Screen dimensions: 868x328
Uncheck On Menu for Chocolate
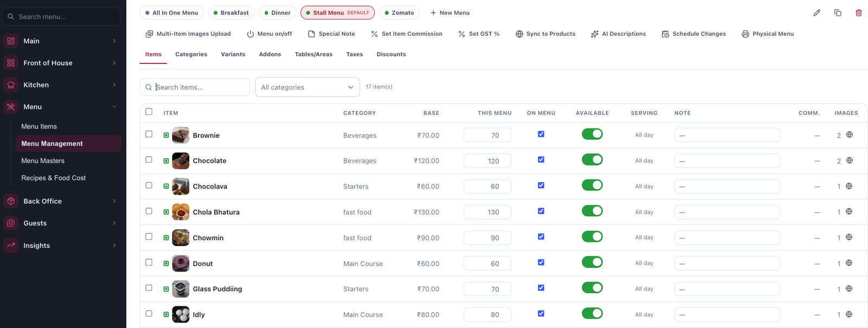pyautogui.click(x=541, y=159)
